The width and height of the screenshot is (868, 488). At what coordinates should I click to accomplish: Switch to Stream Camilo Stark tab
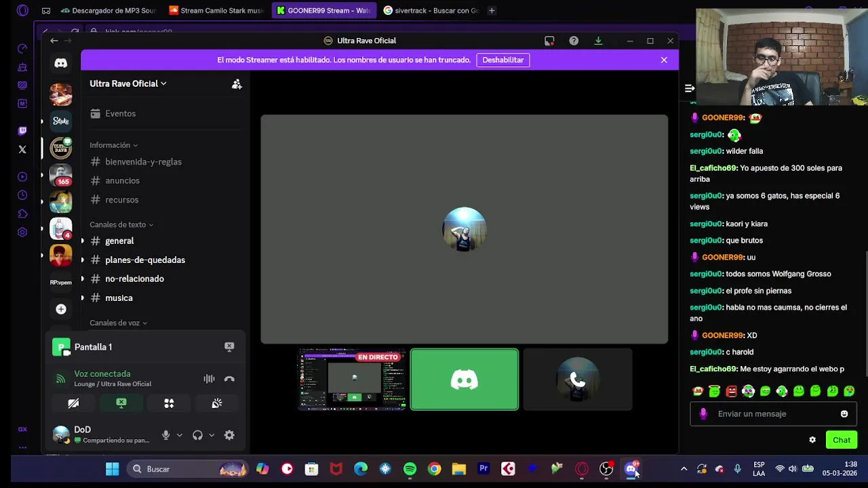click(x=216, y=10)
